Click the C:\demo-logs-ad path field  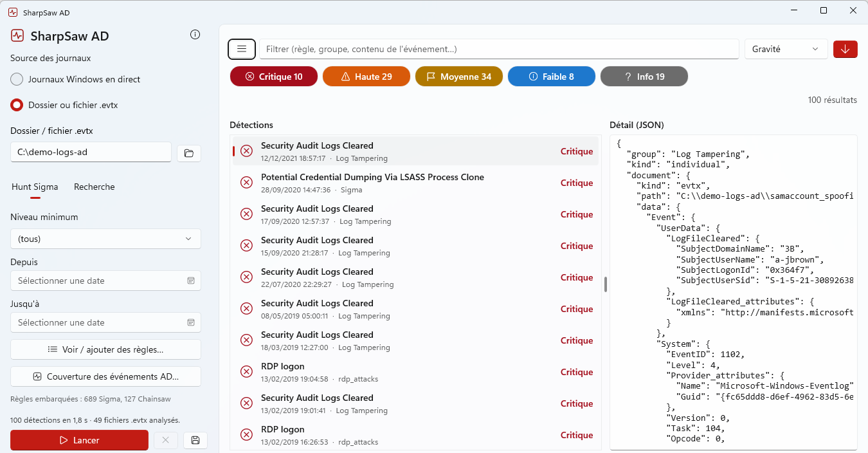tap(91, 153)
